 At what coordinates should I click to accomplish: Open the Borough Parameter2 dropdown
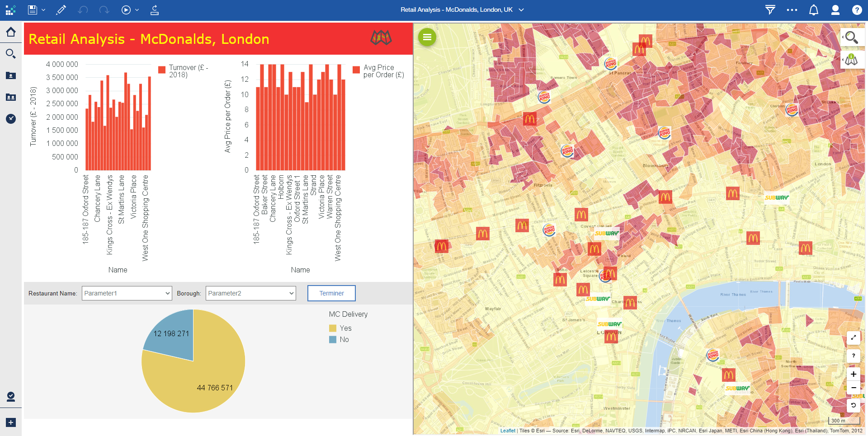[x=250, y=293]
